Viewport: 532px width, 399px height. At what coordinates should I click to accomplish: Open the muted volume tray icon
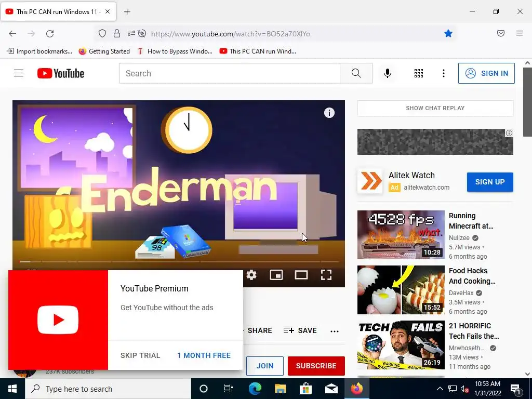(464, 389)
